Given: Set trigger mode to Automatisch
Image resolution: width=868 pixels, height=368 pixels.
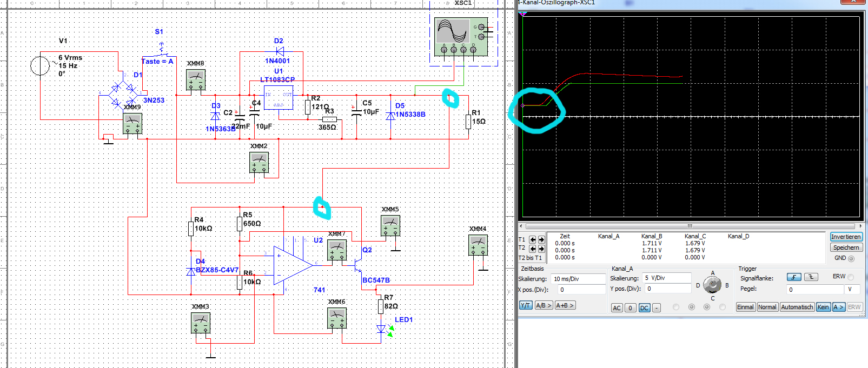Looking at the screenshot, I should tap(797, 307).
